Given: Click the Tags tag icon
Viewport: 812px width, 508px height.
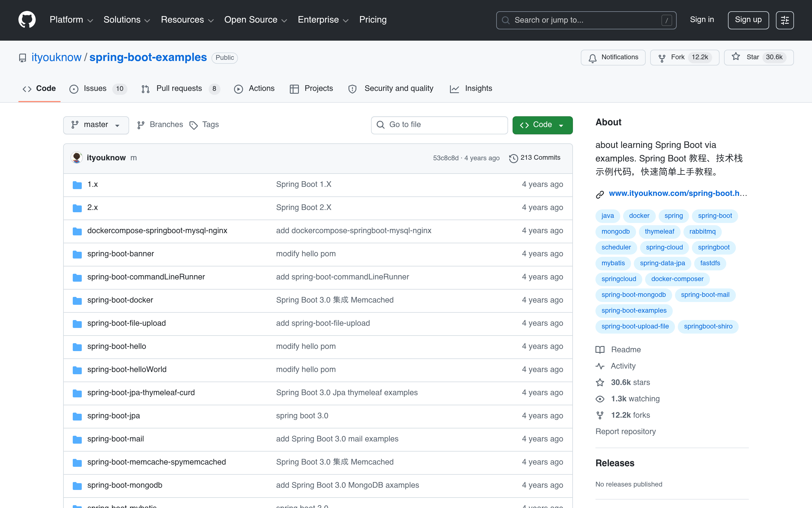Looking at the screenshot, I should pos(194,125).
